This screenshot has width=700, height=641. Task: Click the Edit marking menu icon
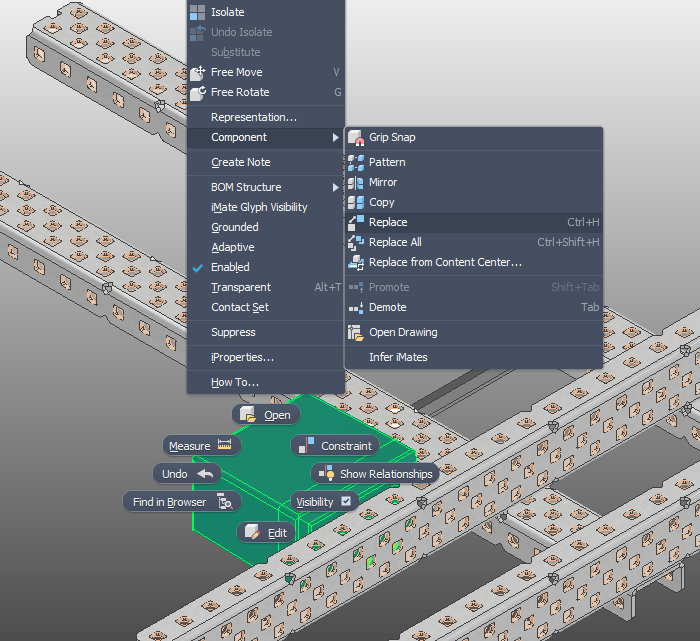pos(252,532)
